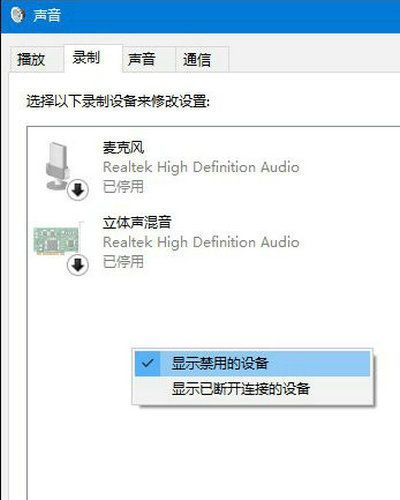Click empty area of the recording device list
This screenshot has height=500, width=400.
213,450
